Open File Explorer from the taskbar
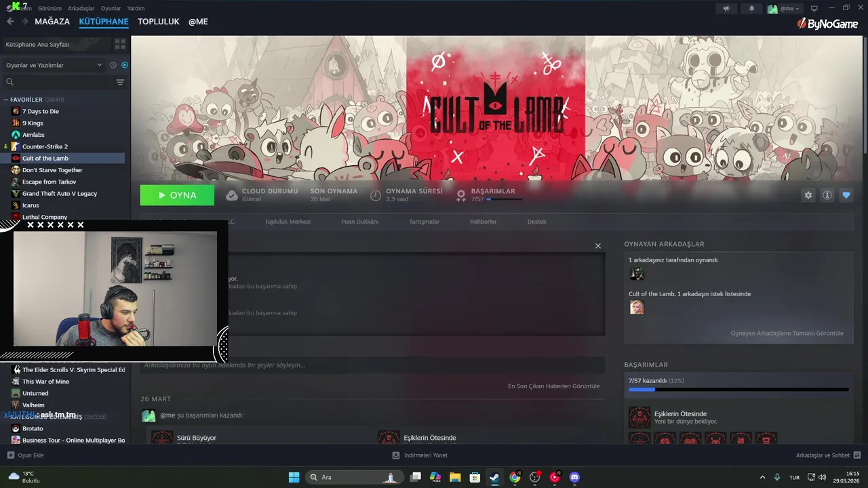Viewport: 868px width, 488px height. click(455, 477)
